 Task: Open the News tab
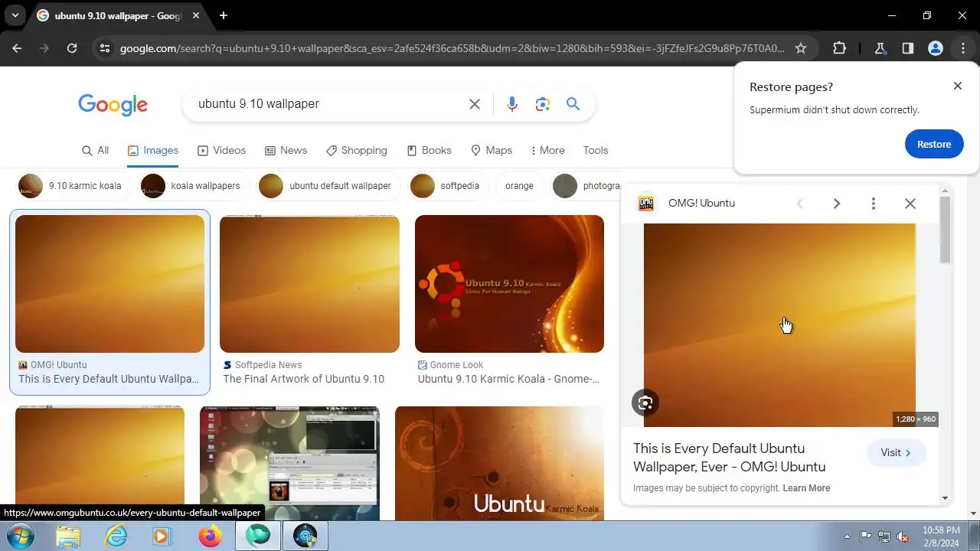click(286, 150)
